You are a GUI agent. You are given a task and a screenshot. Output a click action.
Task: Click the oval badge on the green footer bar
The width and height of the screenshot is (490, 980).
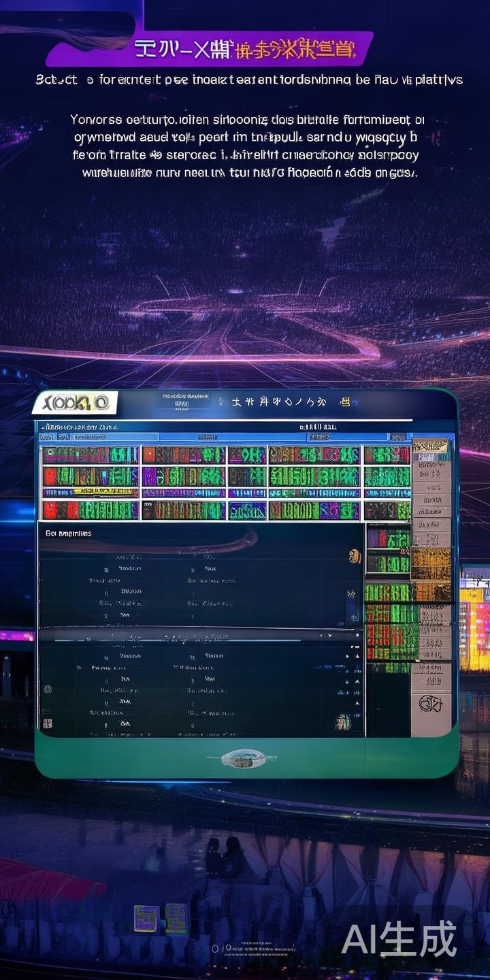pos(243,758)
